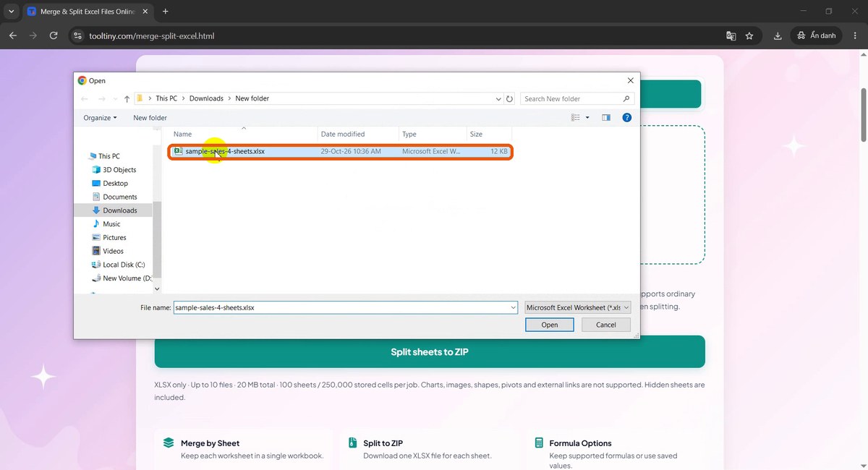
Task: Open Desktop in navigation pane
Action: coord(110,184)
